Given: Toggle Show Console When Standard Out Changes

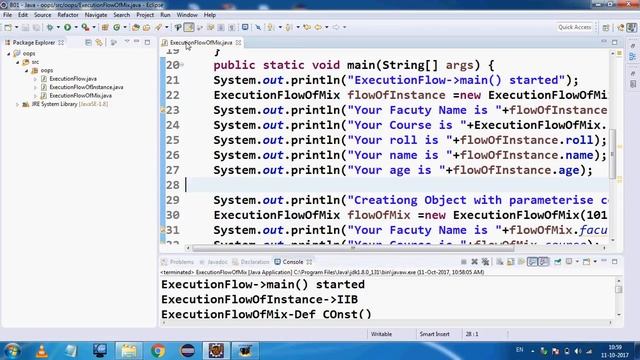Looking at the screenshot, I should pyautogui.click(x=532, y=262).
